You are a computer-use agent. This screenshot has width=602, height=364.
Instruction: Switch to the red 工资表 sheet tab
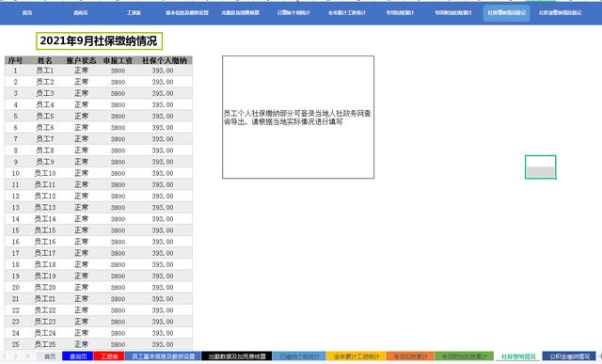point(109,356)
